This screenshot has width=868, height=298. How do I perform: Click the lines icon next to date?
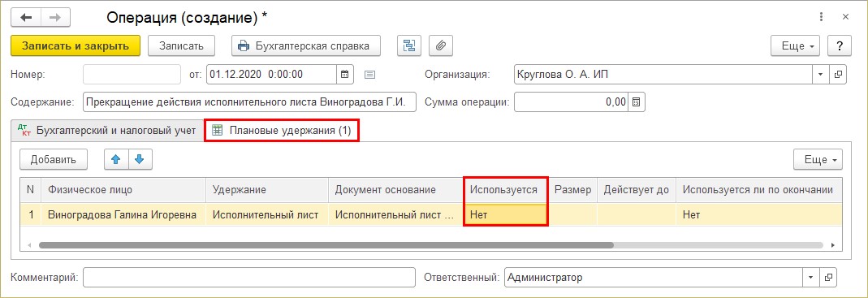pyautogui.click(x=369, y=74)
